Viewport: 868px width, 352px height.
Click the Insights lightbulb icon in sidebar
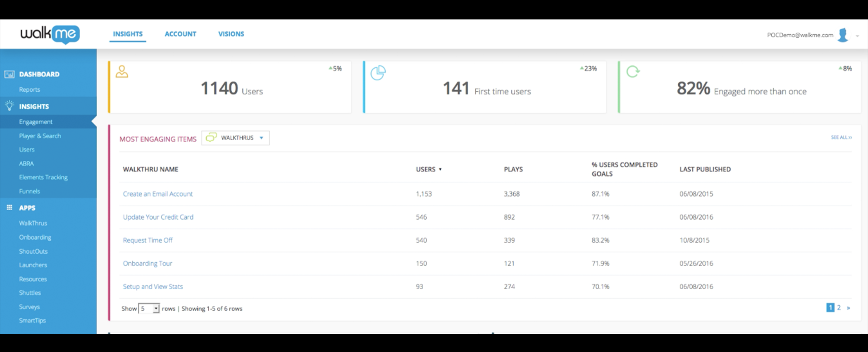click(x=9, y=106)
